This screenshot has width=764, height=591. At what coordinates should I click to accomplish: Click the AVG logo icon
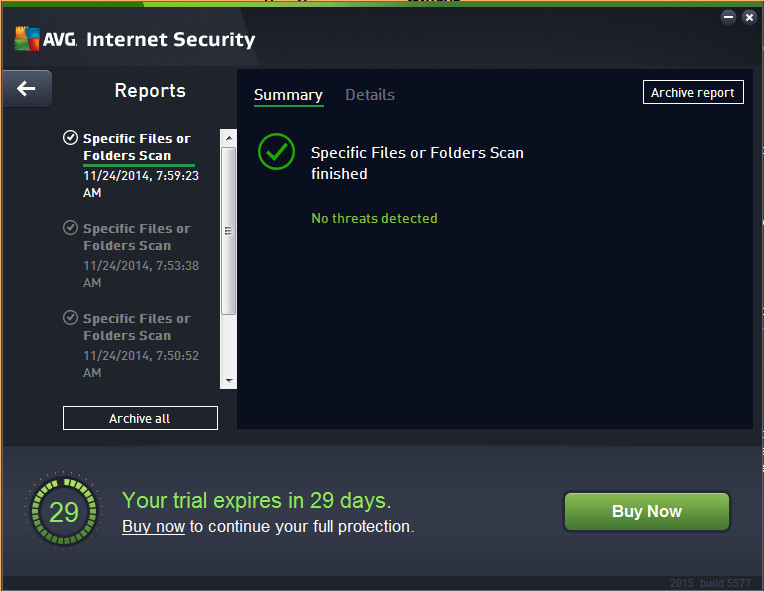click(x=26, y=39)
